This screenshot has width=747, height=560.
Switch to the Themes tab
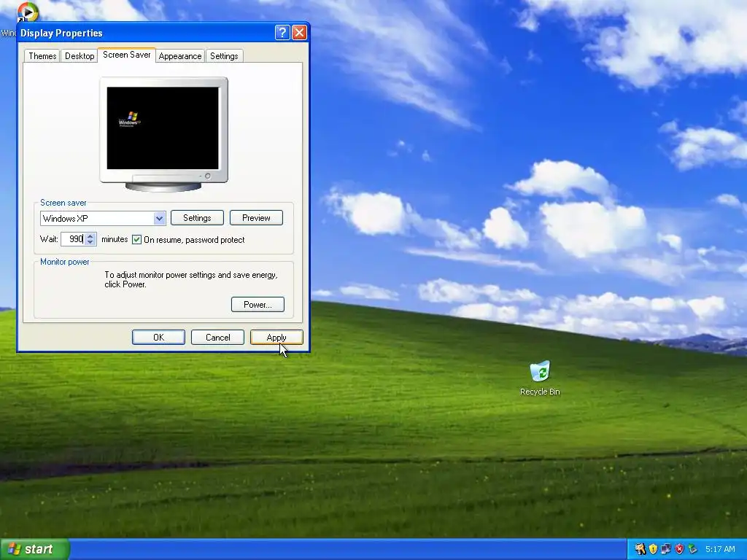click(x=42, y=55)
